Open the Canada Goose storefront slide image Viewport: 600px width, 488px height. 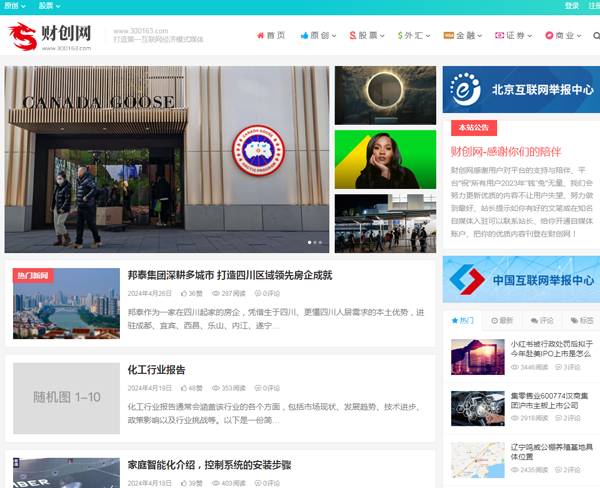167,159
